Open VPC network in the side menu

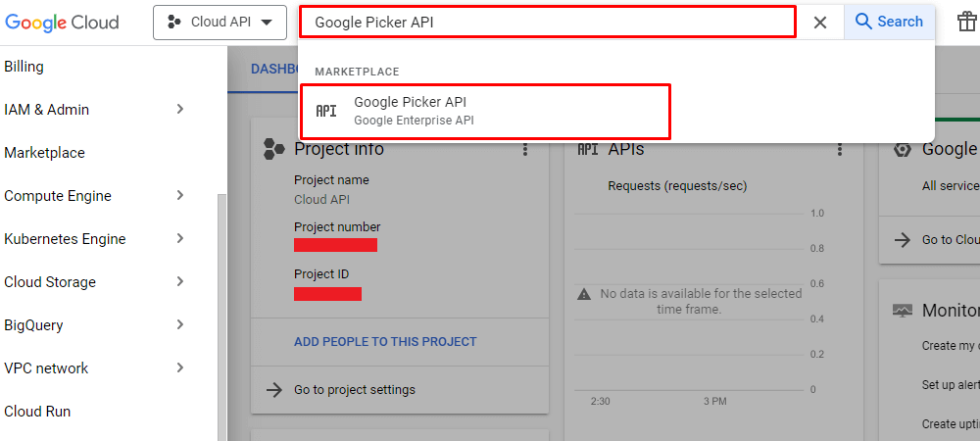click(x=46, y=367)
